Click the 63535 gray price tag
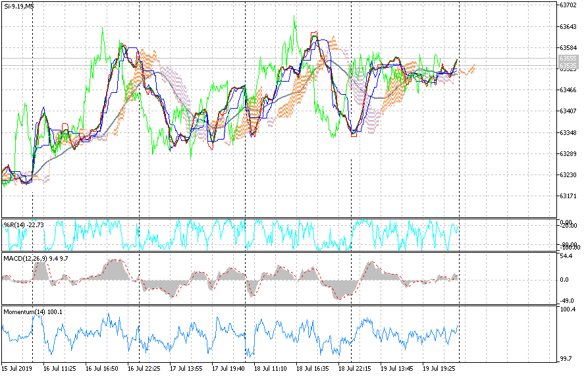 tap(568, 67)
